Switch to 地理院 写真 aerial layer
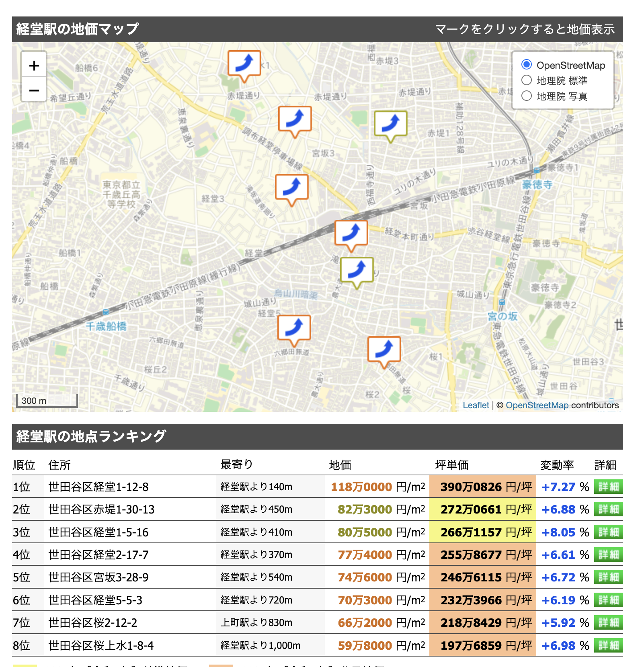Screen dimensions: 644x667 pos(526,96)
